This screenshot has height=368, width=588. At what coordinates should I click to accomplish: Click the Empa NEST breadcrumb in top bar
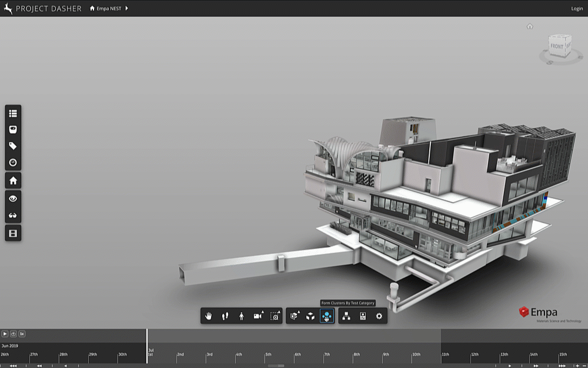click(x=109, y=8)
